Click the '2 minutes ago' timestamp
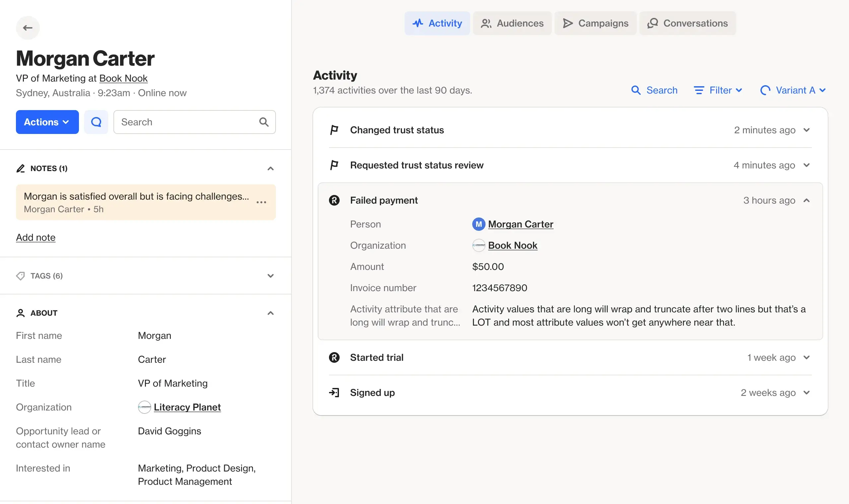The image size is (849, 504). 764,130
